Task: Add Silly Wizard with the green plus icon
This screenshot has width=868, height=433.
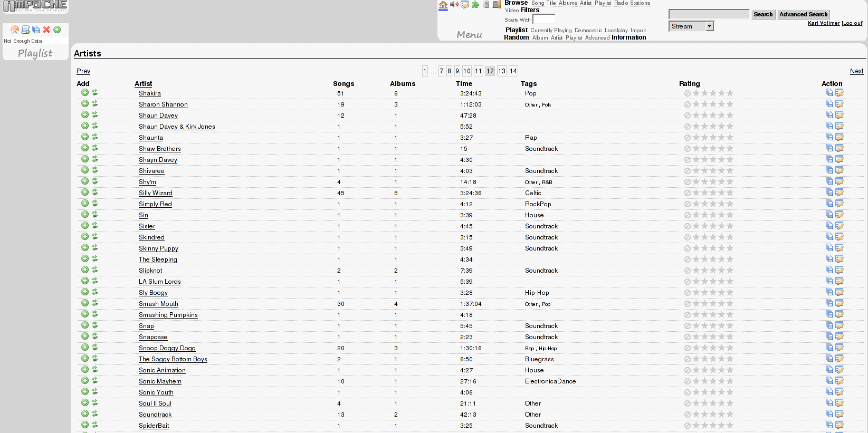Action: (x=85, y=193)
